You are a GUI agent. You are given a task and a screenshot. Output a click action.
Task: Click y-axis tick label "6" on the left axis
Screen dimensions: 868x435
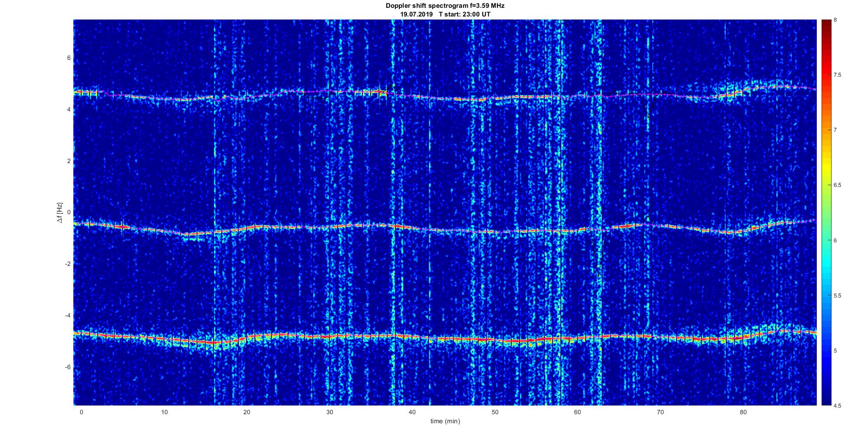point(69,58)
